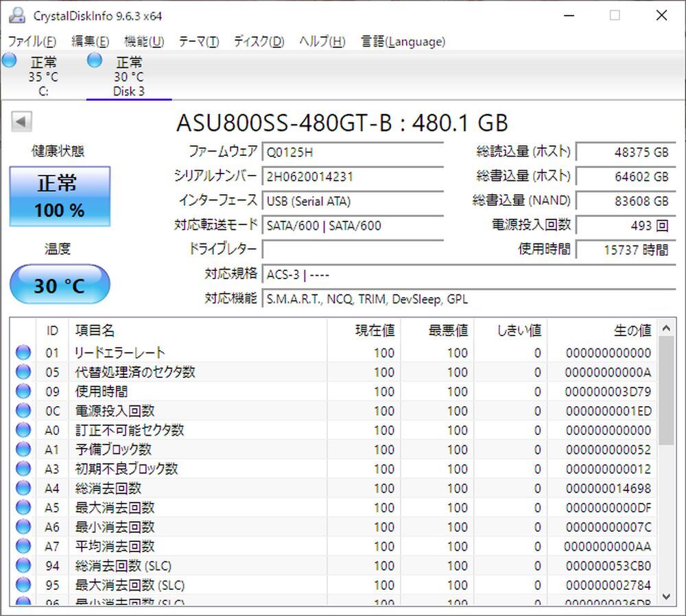686x616 pixels.
Task: Click raw value 000000002784 in row 95
Action: (x=608, y=585)
